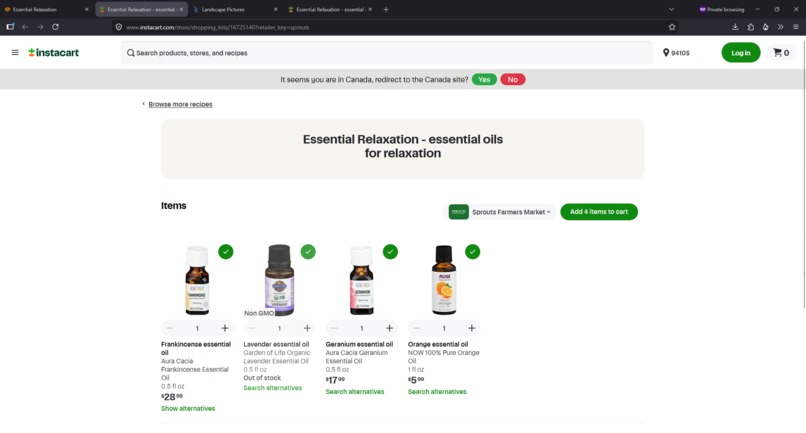Open the Orange oil product image
Viewport: 806px width, 433px height.
444,280
